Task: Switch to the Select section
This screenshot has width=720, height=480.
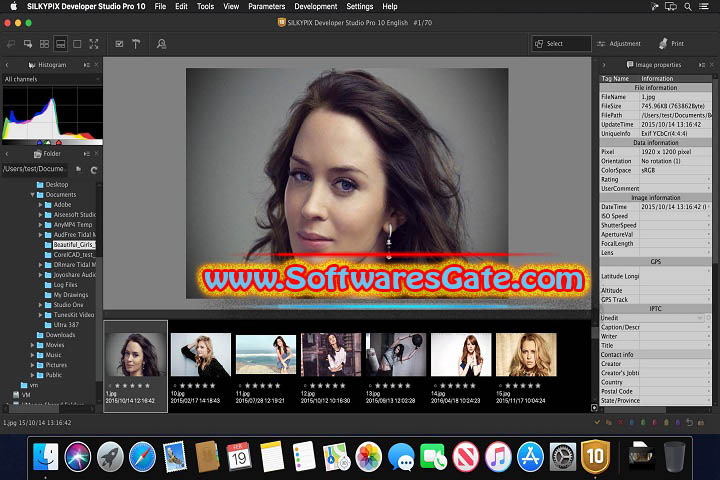Action: (x=561, y=44)
